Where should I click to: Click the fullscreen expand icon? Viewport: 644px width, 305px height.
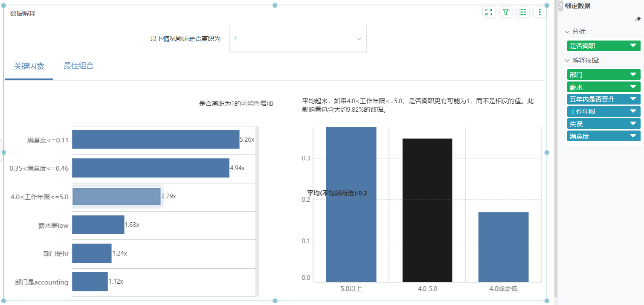489,12
